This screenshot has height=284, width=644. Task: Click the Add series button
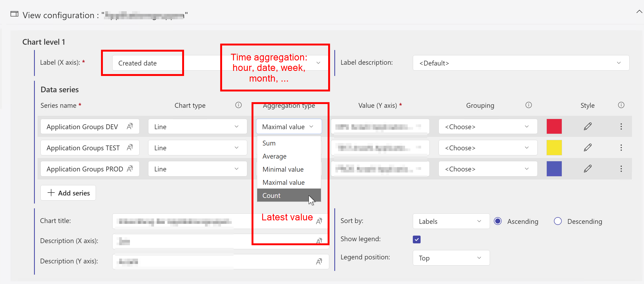(68, 193)
